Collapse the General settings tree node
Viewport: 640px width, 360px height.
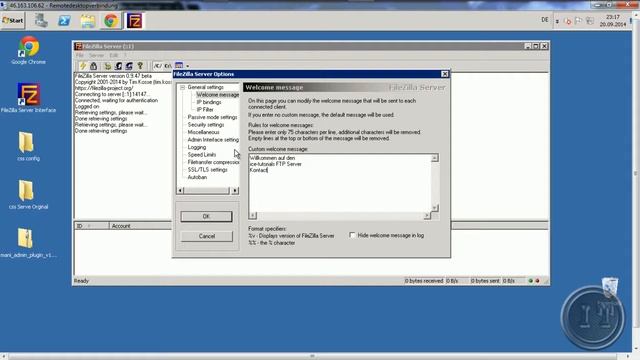pyautogui.click(x=182, y=87)
